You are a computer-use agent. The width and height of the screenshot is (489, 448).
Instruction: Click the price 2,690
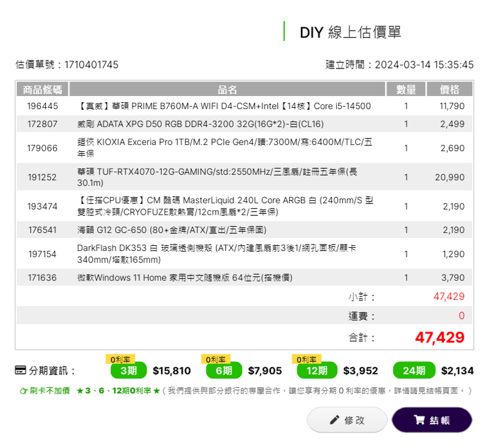pyautogui.click(x=453, y=148)
